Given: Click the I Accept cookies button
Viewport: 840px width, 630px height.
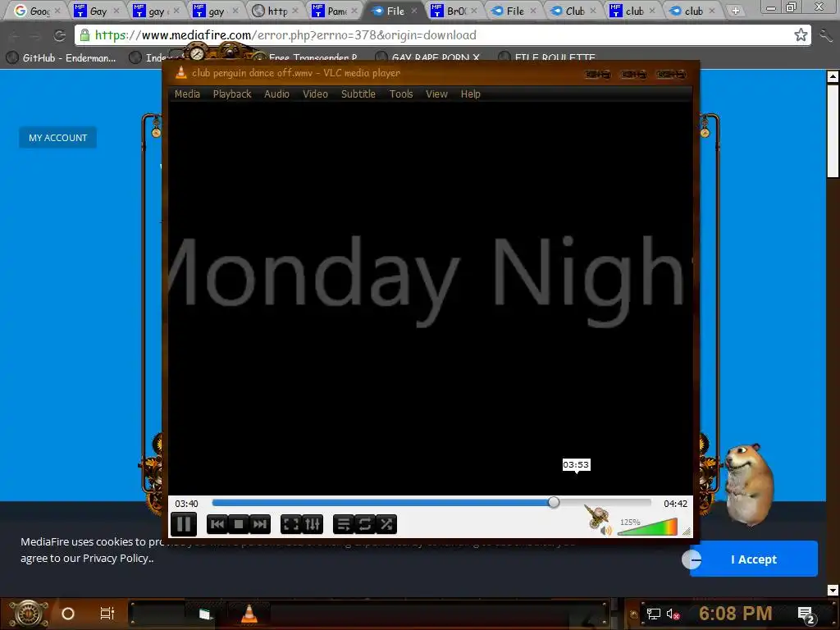Looking at the screenshot, I should (x=754, y=559).
